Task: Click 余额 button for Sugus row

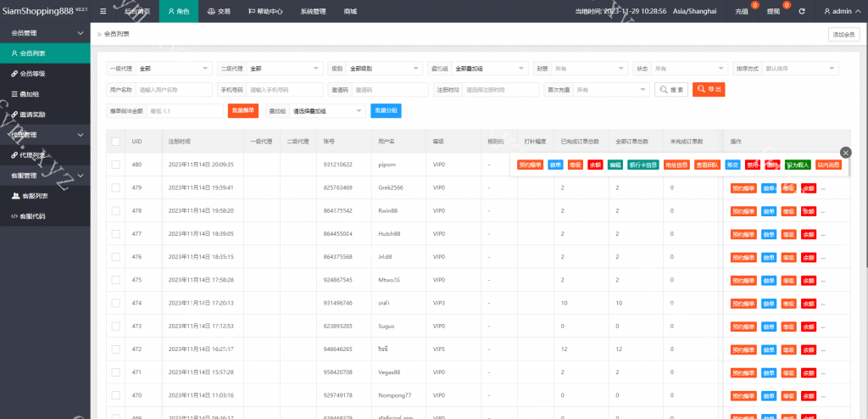Action: [x=808, y=327]
